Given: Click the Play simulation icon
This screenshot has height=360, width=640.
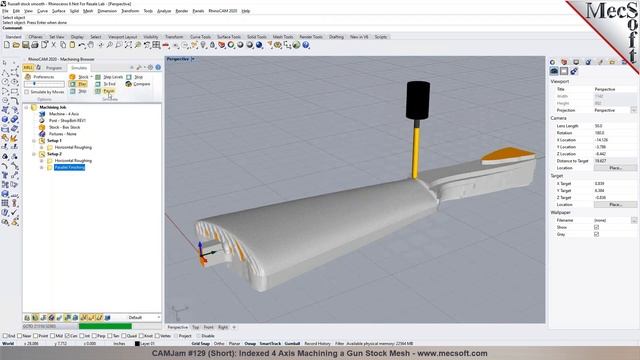Looking at the screenshot, I should tap(78, 84).
